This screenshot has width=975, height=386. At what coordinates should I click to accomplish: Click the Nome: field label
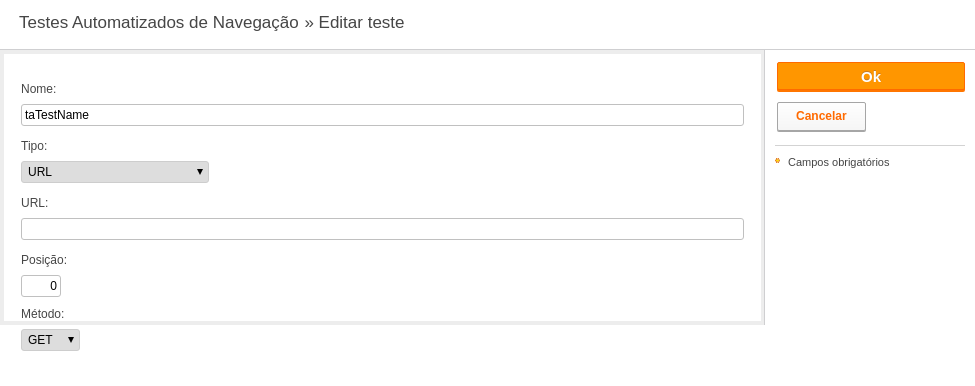39,89
